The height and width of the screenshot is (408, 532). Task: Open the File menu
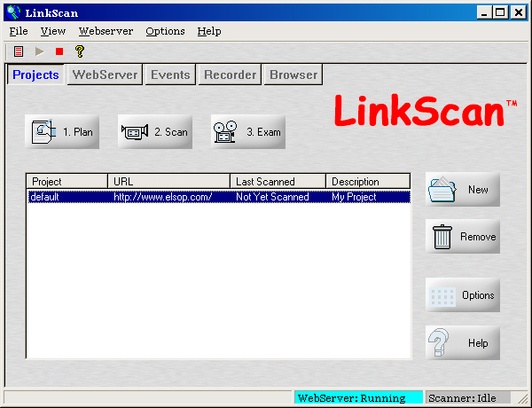(19, 31)
